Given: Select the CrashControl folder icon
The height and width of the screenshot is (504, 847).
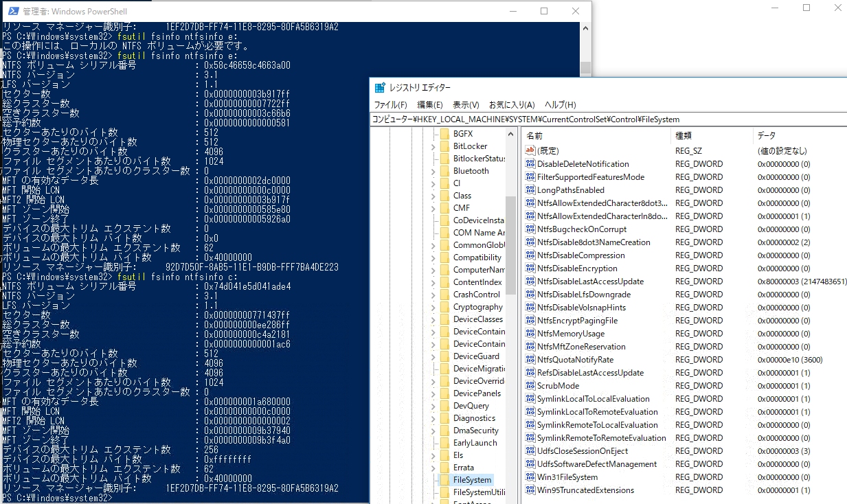Looking at the screenshot, I should pyautogui.click(x=444, y=295).
